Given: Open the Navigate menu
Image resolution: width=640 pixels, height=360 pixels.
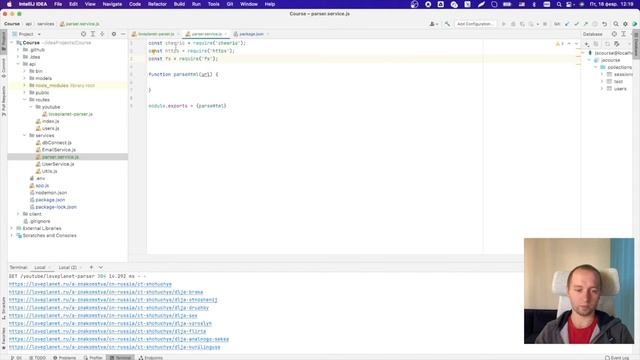Looking at the screenshot, I should coord(112,4).
